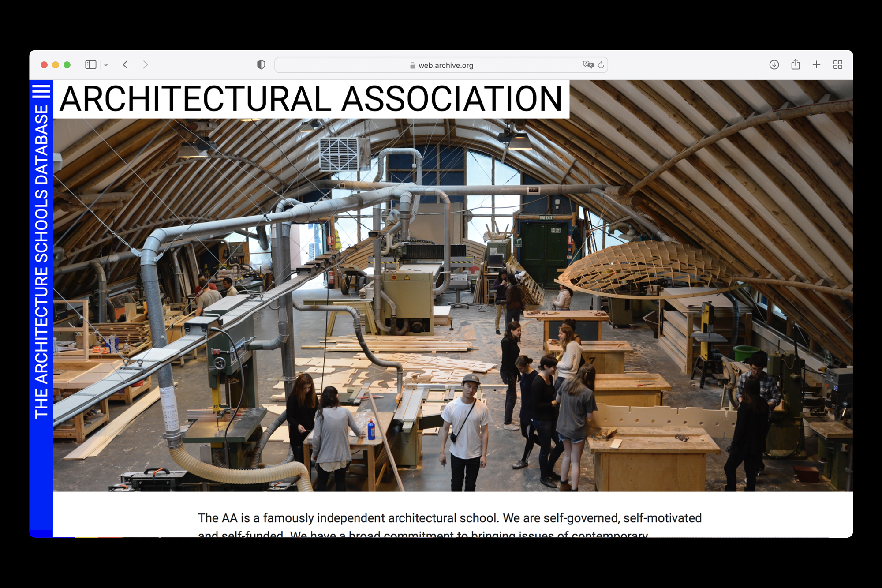
Task: Enter full screen with green button
Action: pos(67,65)
